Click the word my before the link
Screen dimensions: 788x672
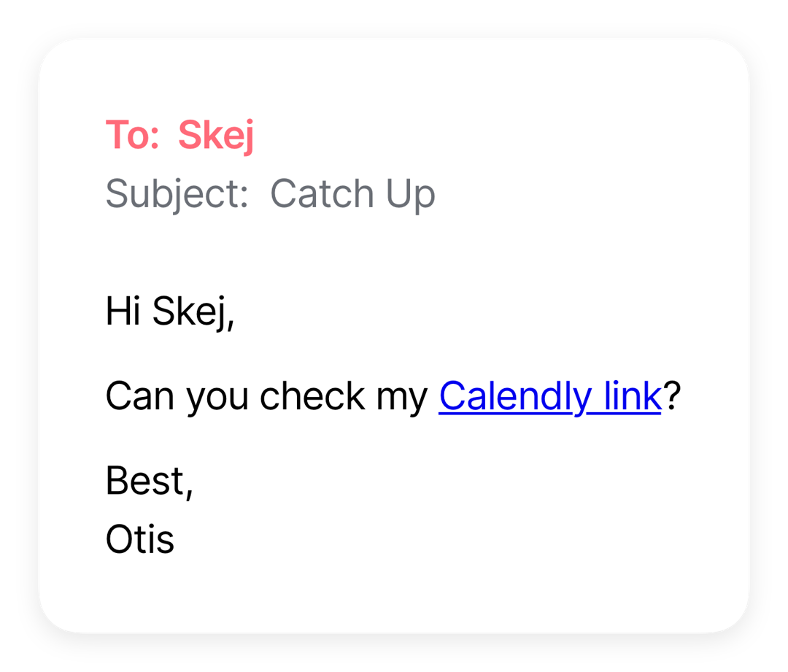pyautogui.click(x=401, y=401)
